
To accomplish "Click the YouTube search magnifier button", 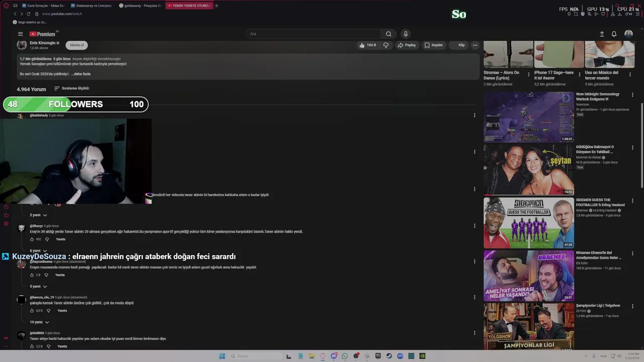I will [x=388, y=34].
